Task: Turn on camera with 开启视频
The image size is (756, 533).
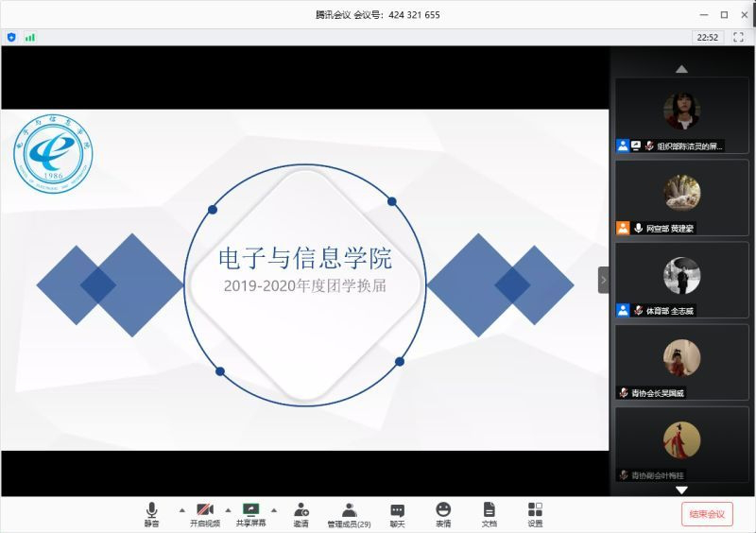Action: (205, 514)
